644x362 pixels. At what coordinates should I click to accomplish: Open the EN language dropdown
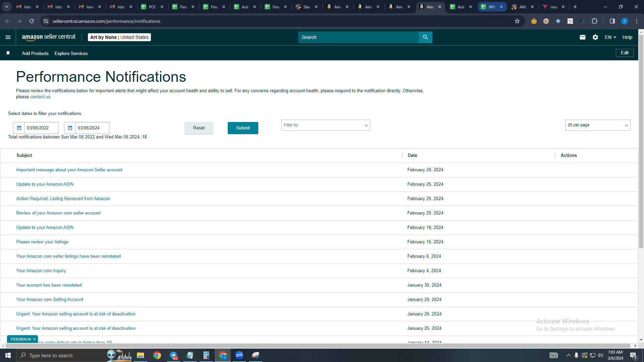(610, 37)
